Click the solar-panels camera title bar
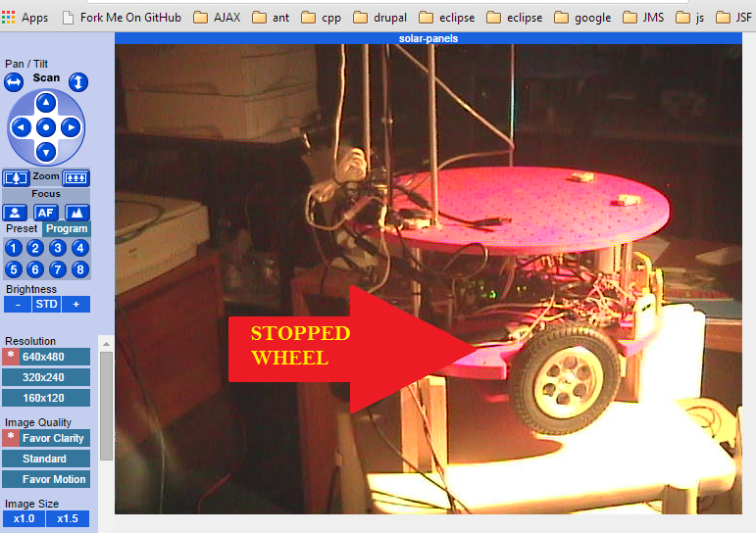This screenshot has height=533, width=756. [x=428, y=38]
